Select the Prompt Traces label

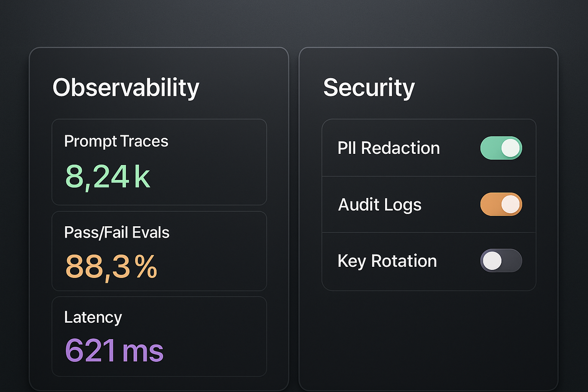(x=116, y=141)
